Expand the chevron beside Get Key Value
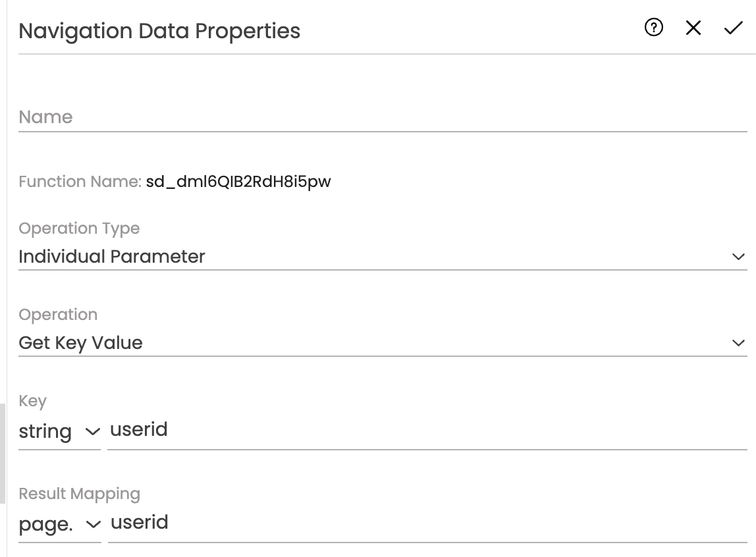 [738, 343]
